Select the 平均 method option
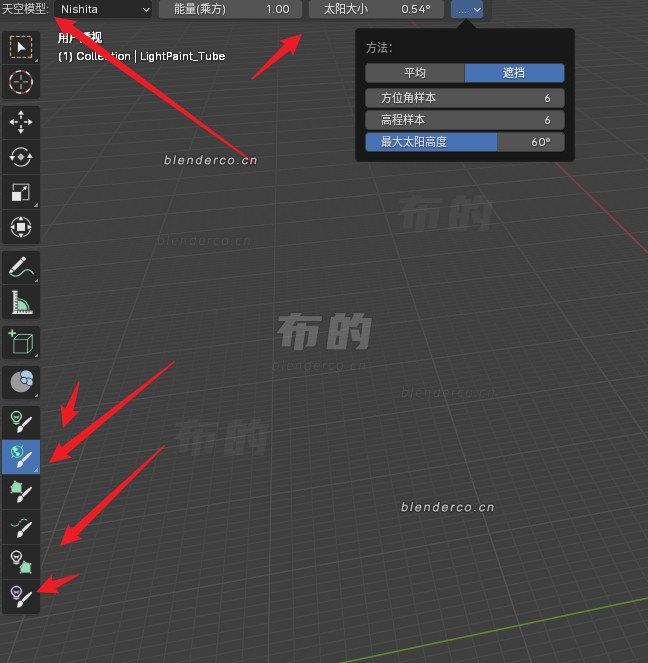Screen dimensions: 648x663 (x=415, y=73)
